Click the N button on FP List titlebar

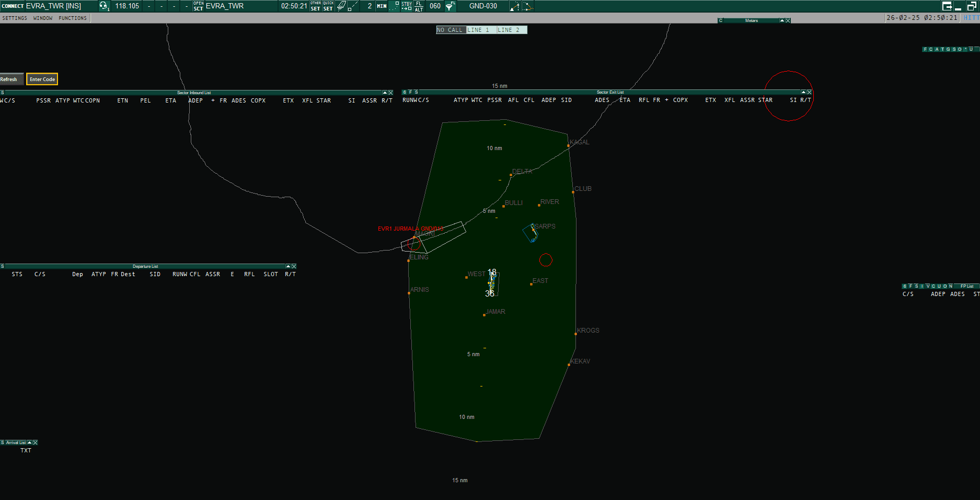pyautogui.click(x=951, y=286)
